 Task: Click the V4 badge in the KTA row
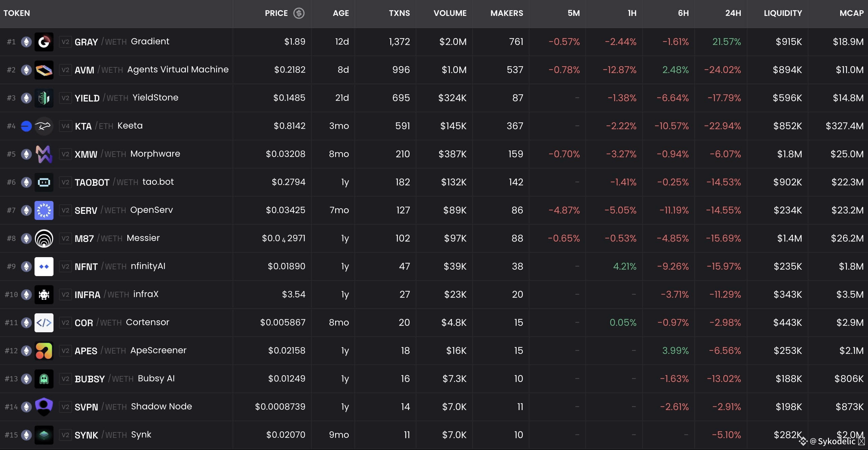pyautogui.click(x=65, y=126)
